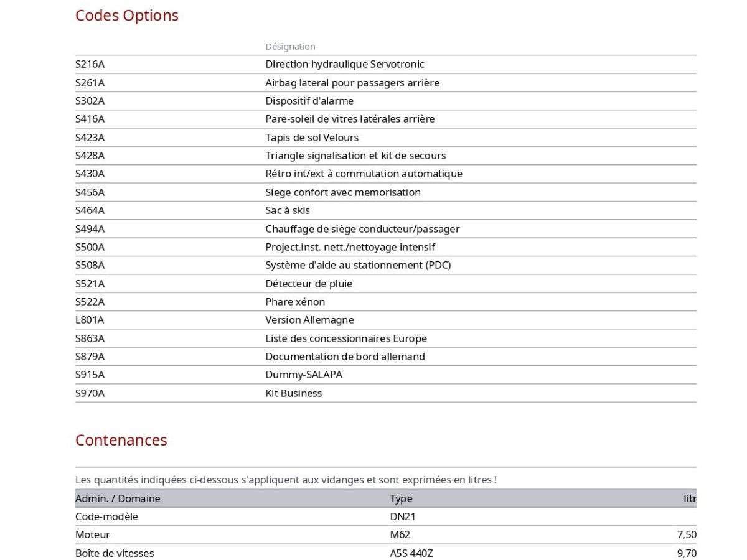Viewport: 747px width, 560px height.
Task: Select the S216A option code row
Action: point(386,64)
